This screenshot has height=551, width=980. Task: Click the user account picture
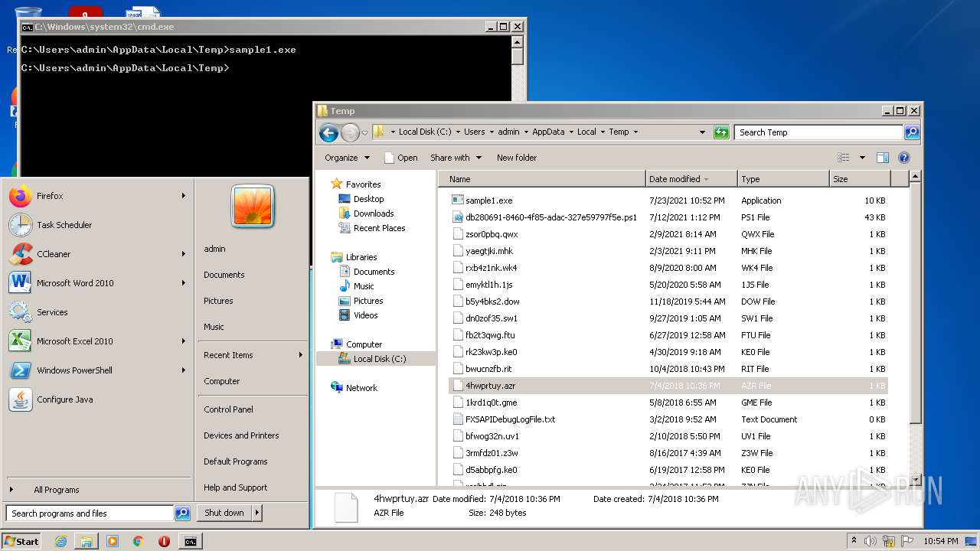click(x=253, y=207)
